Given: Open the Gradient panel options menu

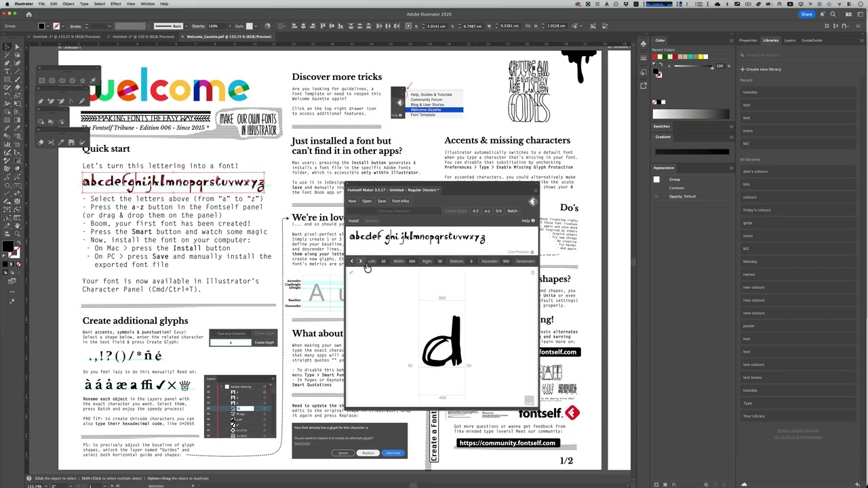Looking at the screenshot, I should click(731, 137).
